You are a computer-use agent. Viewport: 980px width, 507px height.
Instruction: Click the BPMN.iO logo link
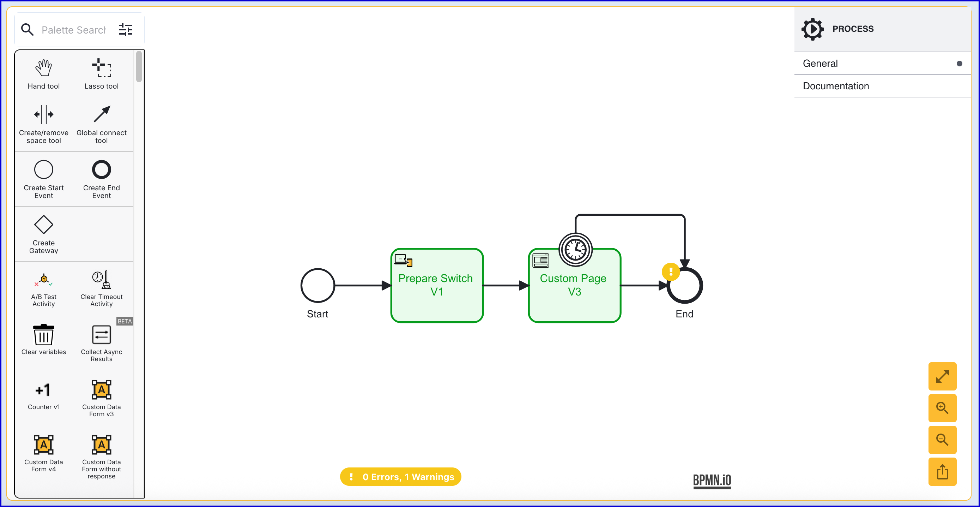[712, 481]
